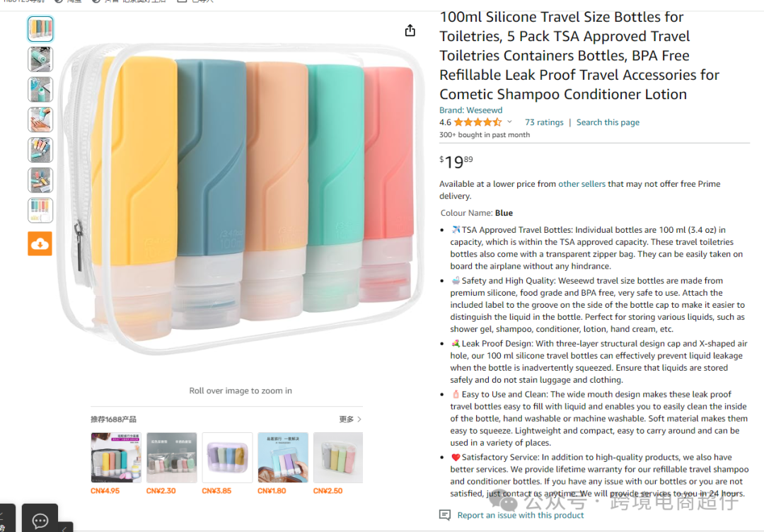
Task: Select the second thumbnail with the teal bottle
Action: coord(40,59)
